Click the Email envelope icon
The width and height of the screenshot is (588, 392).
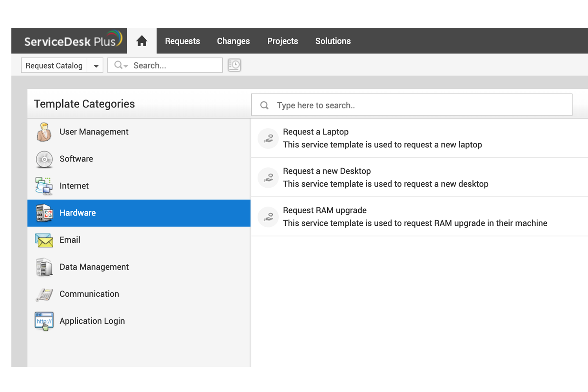point(44,240)
